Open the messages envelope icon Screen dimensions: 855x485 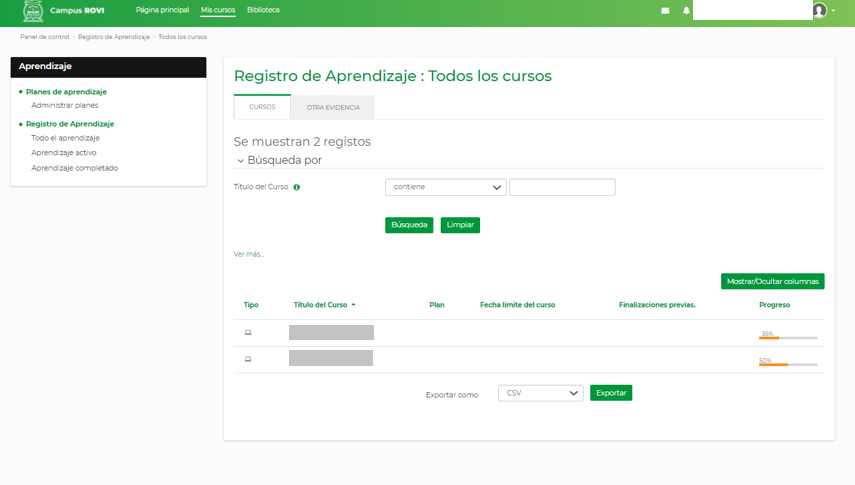pos(665,11)
